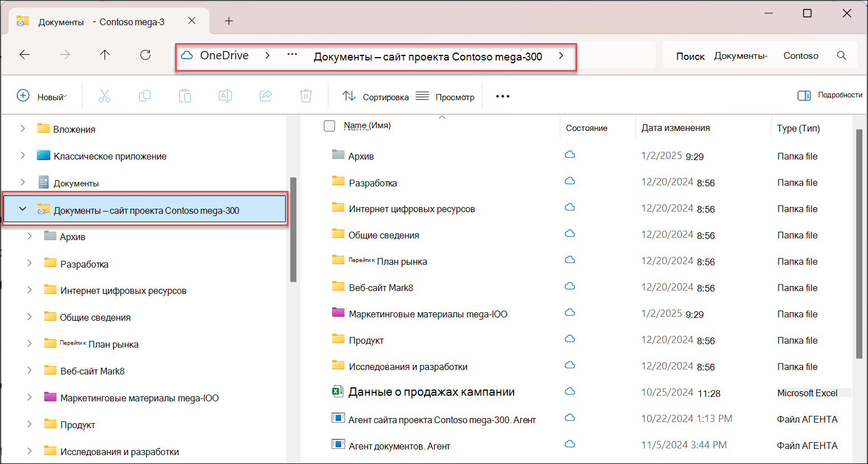Open hidden path ellipsis in address bar
The height and width of the screenshot is (464, 868).
click(292, 55)
